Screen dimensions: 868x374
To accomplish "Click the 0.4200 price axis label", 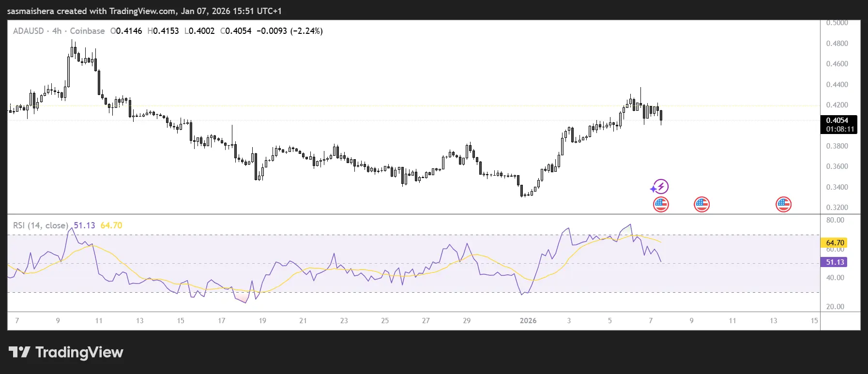I will click(x=837, y=105).
